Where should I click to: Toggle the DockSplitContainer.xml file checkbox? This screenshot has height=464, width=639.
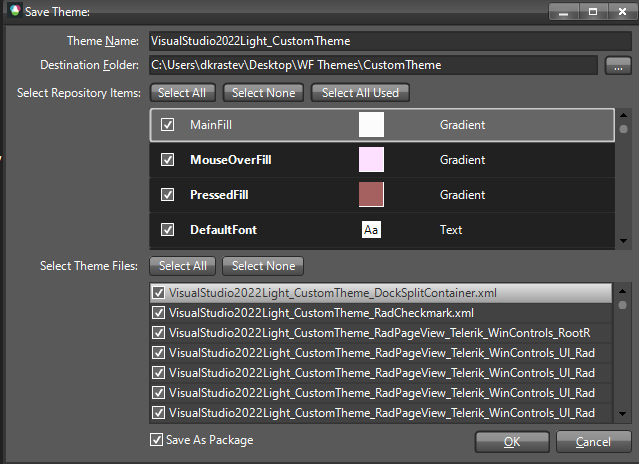tap(159, 293)
